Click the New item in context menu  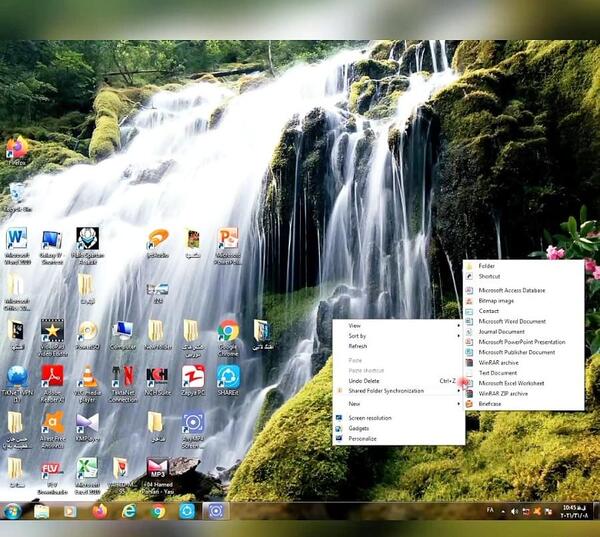pyautogui.click(x=399, y=404)
